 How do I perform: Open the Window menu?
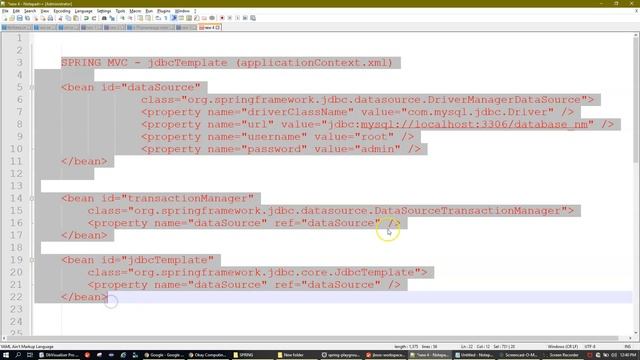tap(182, 11)
